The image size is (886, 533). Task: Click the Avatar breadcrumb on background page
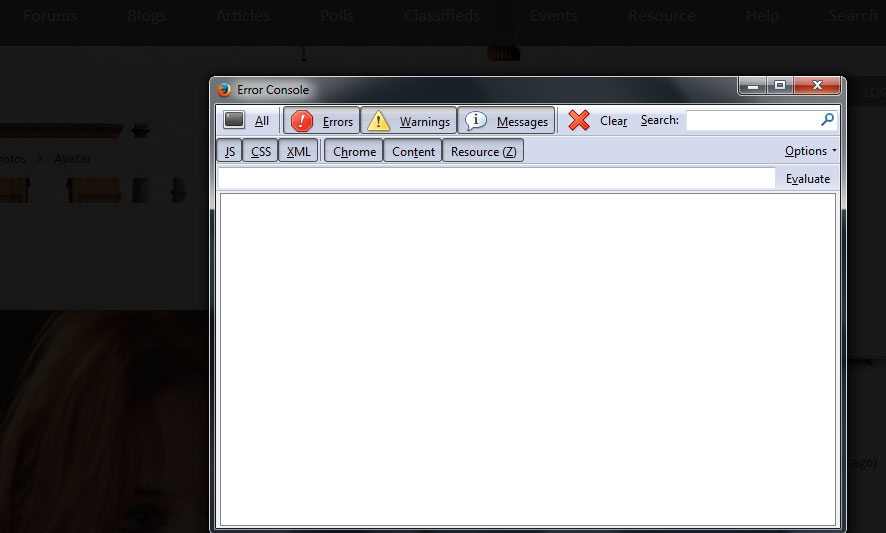coord(72,159)
